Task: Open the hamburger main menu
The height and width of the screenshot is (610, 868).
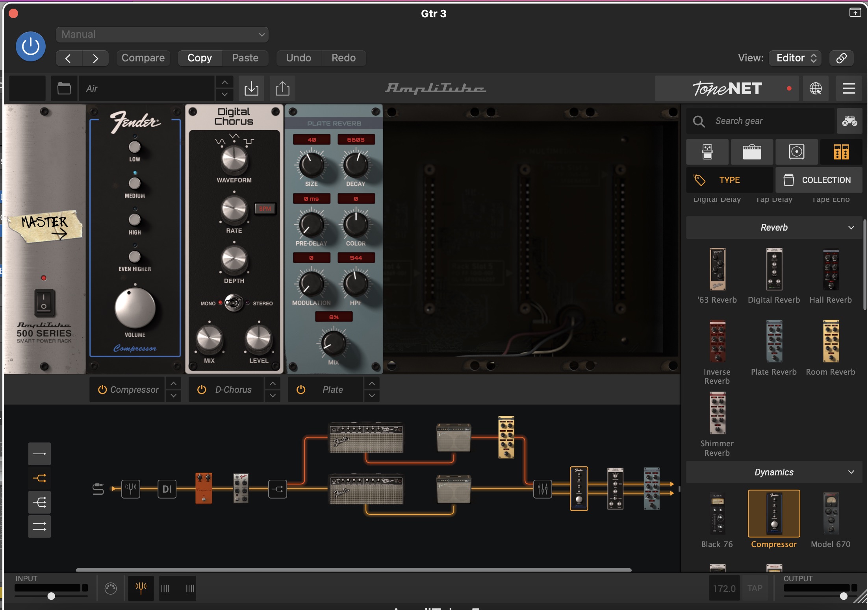Action: point(849,89)
